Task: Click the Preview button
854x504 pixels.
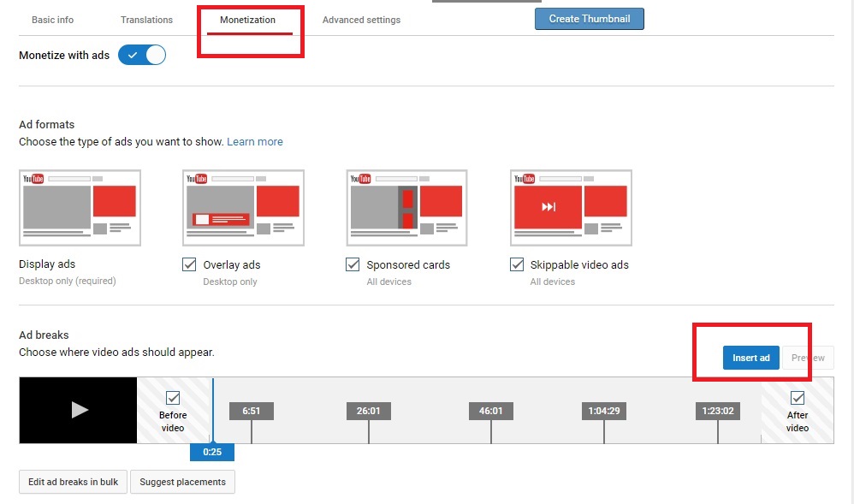Action: pos(809,358)
